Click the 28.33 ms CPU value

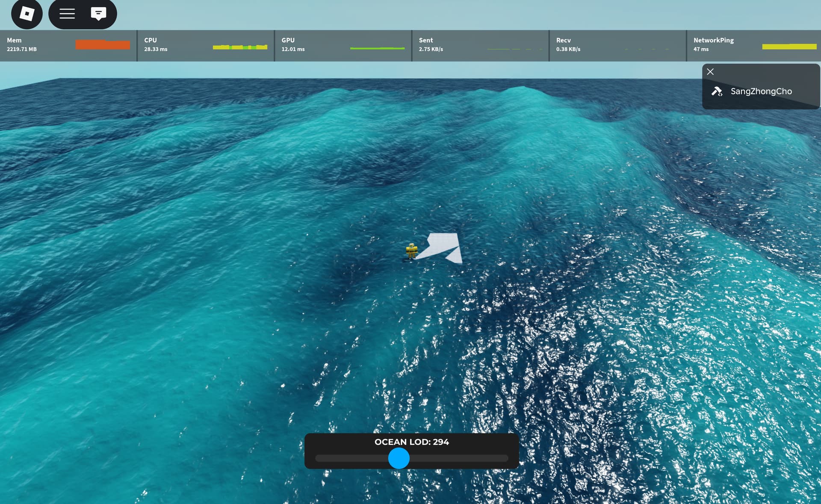156,49
